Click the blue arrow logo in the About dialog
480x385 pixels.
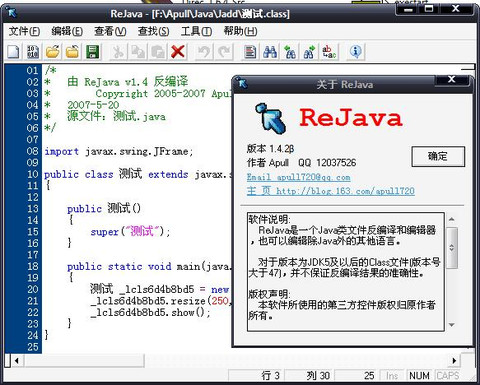pyautogui.click(x=271, y=118)
